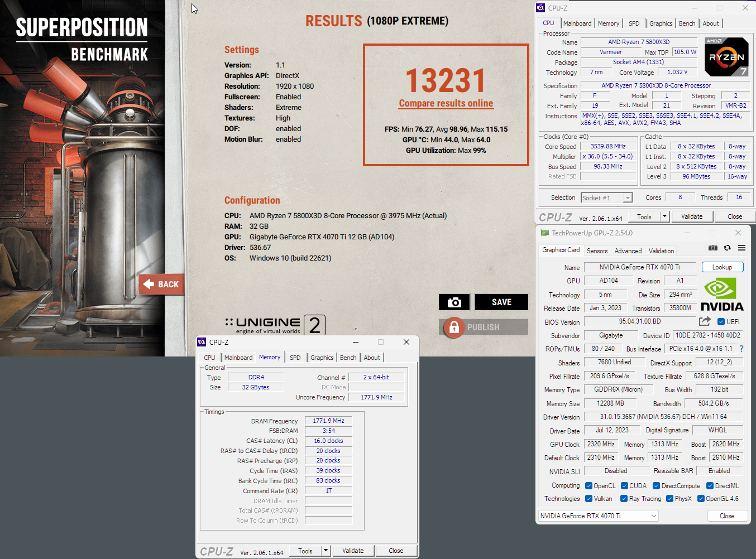Click the CAS# Latency 16.0 clocks value
This screenshot has height=559, width=756.
328,441
